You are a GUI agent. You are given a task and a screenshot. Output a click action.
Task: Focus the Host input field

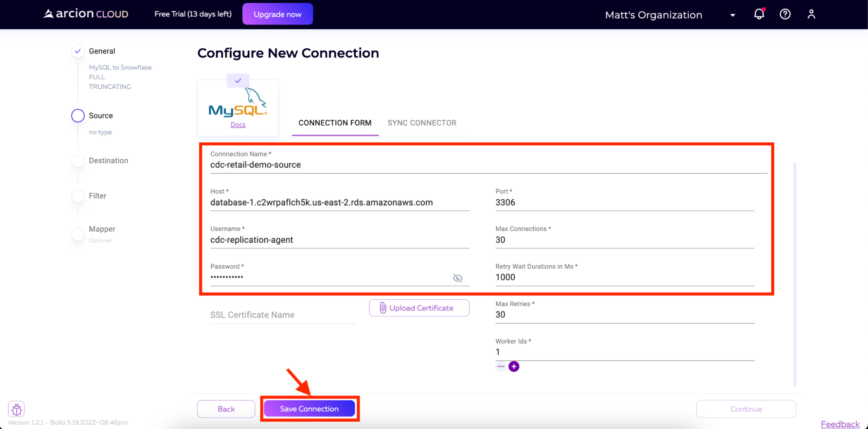(x=340, y=203)
